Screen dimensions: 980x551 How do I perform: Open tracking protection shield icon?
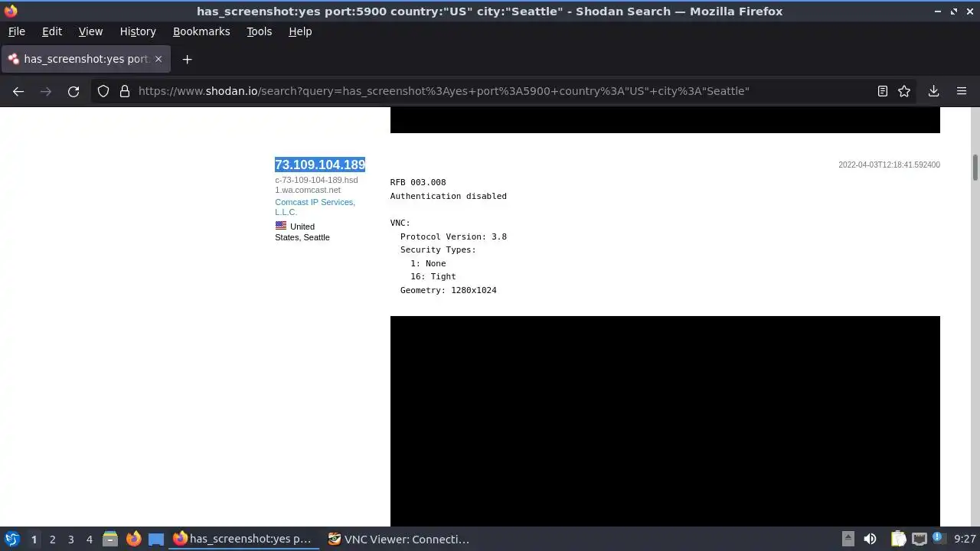tap(103, 91)
